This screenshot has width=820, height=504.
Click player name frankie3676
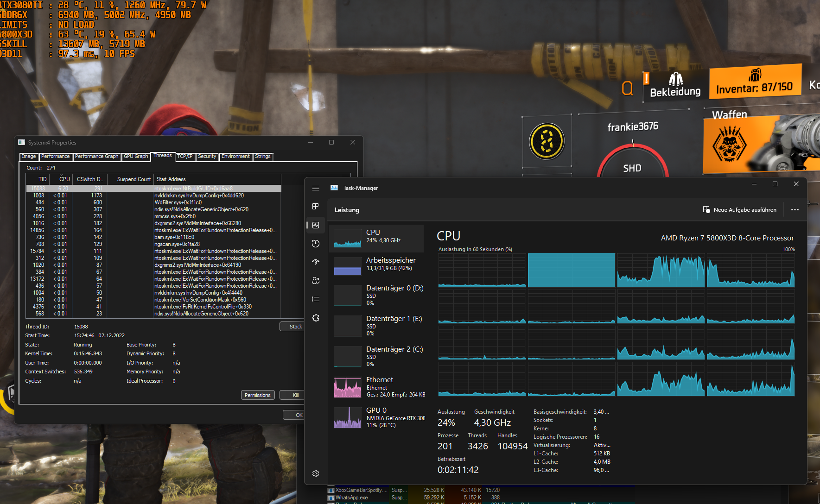[x=633, y=126]
